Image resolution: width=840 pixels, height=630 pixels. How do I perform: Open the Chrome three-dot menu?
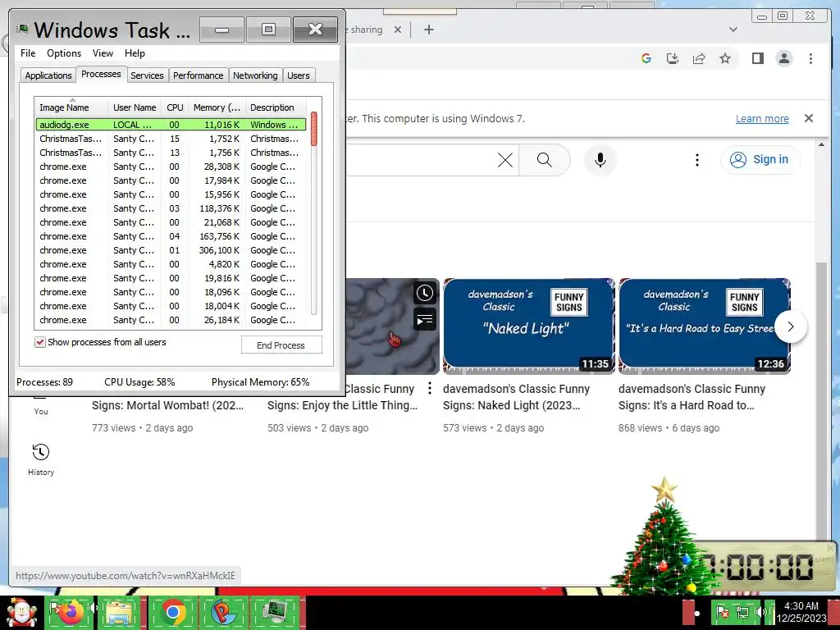pyautogui.click(x=810, y=58)
